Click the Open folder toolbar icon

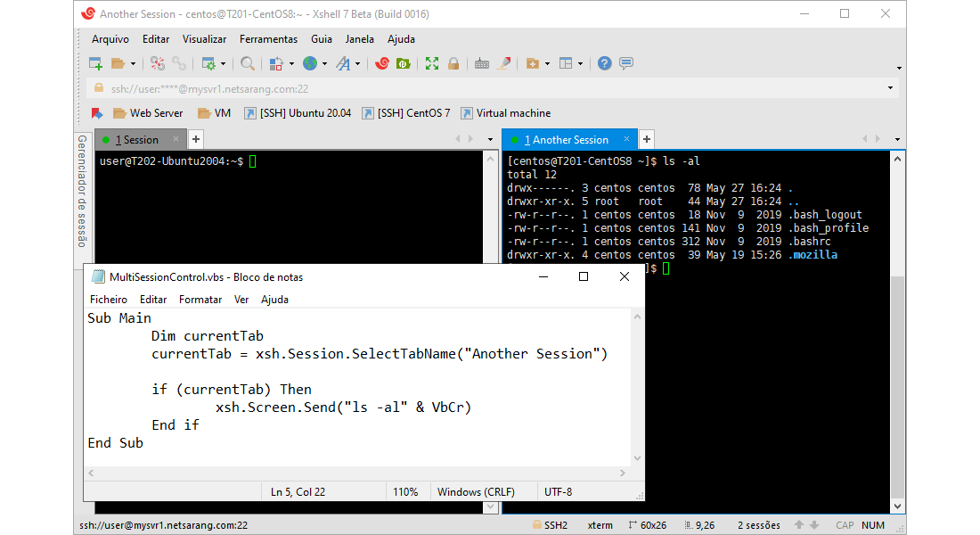click(118, 63)
